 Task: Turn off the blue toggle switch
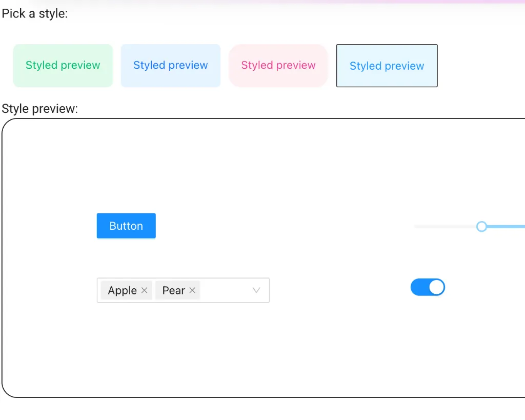(427, 287)
